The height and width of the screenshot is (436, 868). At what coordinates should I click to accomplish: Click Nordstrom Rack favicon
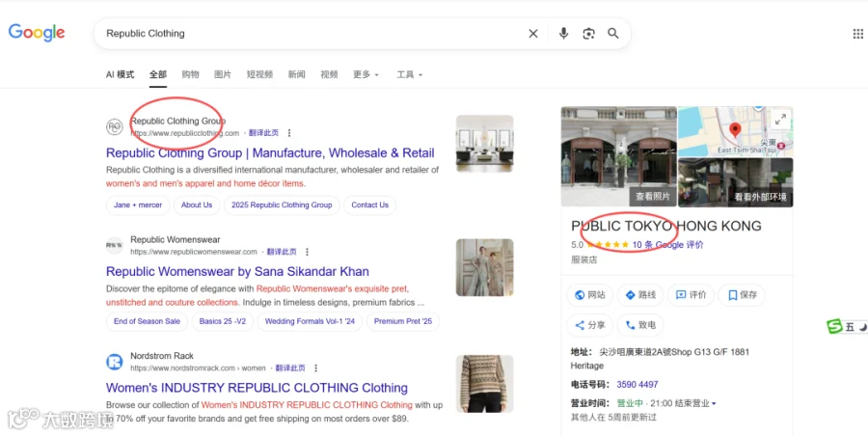[114, 362]
